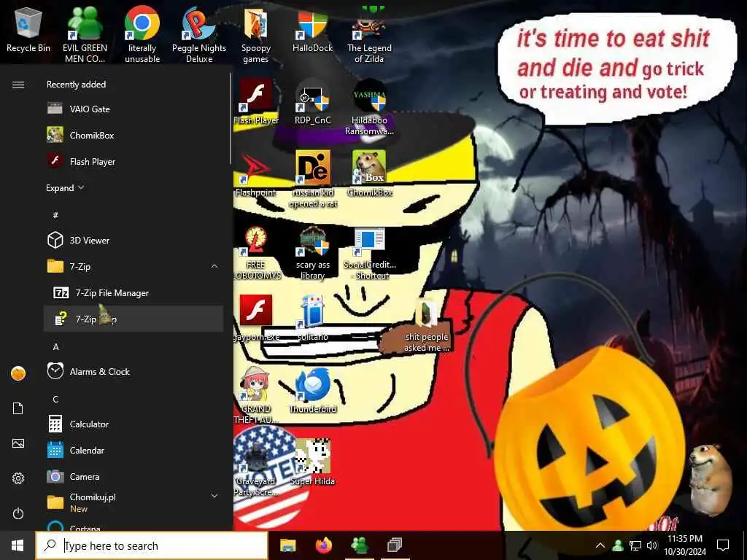
Task: Click green men tray icon
Action: coord(618,545)
